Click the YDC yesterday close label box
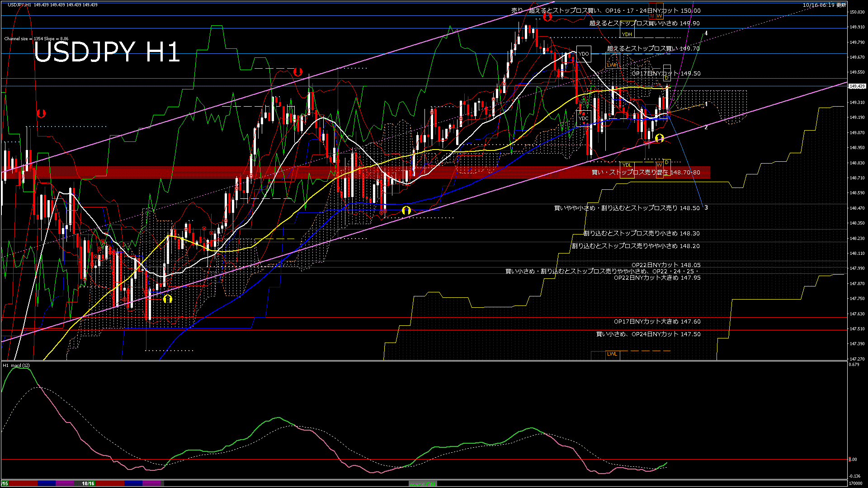 click(x=584, y=118)
